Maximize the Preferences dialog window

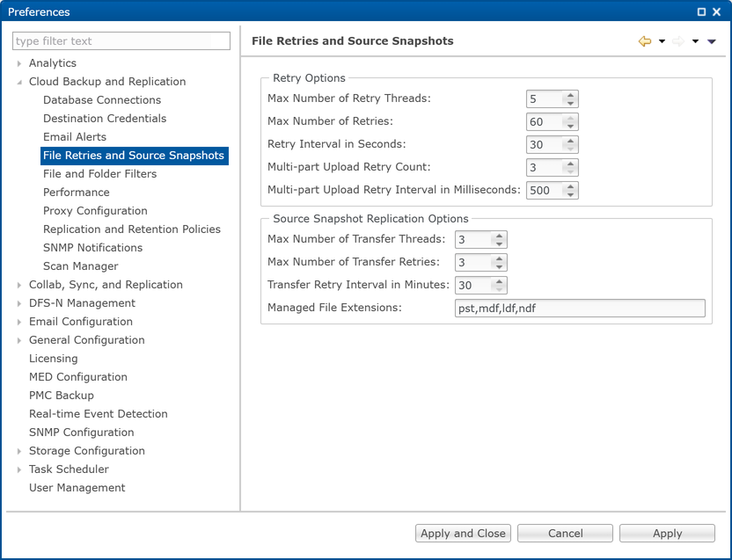click(701, 12)
